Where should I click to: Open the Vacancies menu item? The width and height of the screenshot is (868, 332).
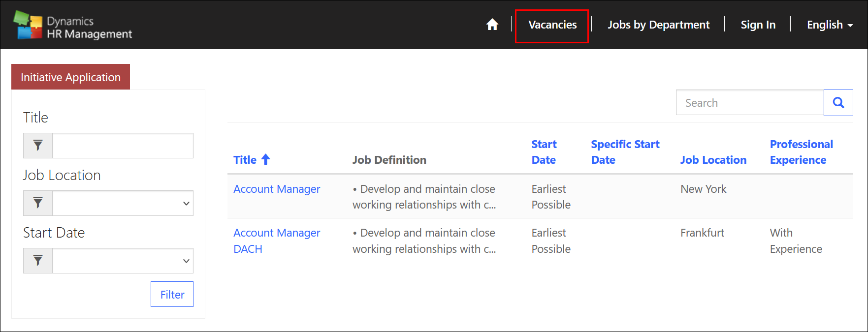[552, 25]
